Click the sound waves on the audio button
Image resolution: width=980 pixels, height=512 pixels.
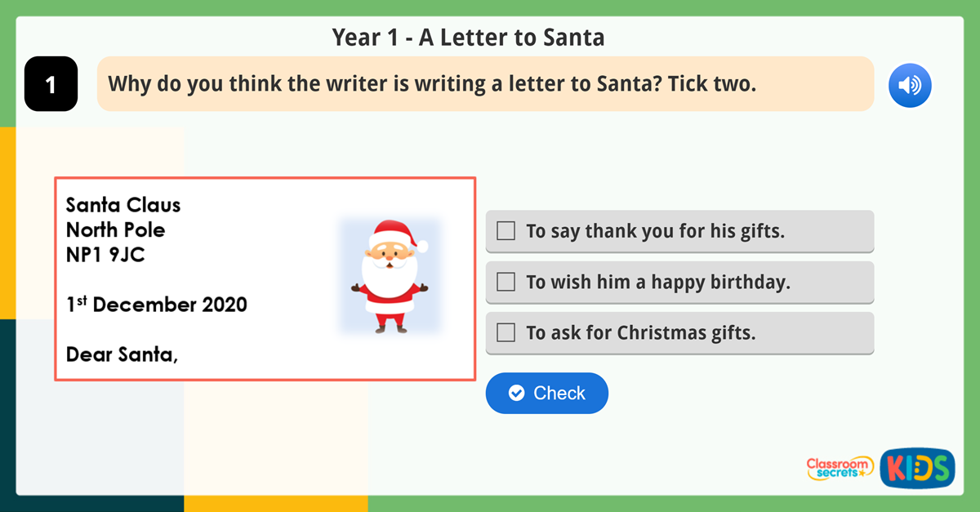915,85
